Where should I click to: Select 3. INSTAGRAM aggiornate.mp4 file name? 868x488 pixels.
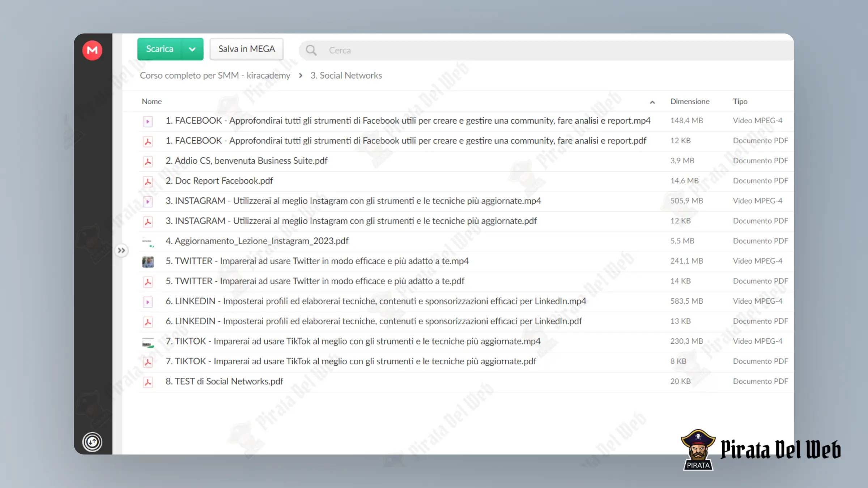click(x=353, y=201)
